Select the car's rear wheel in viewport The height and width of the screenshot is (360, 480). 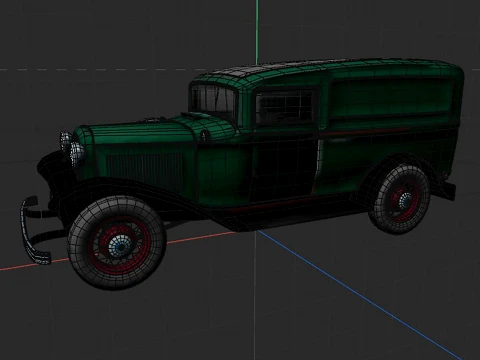click(x=400, y=199)
